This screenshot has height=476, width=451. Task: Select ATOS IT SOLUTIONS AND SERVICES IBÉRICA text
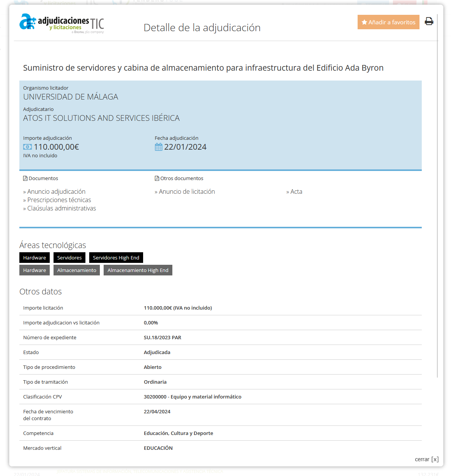pyautogui.click(x=101, y=118)
